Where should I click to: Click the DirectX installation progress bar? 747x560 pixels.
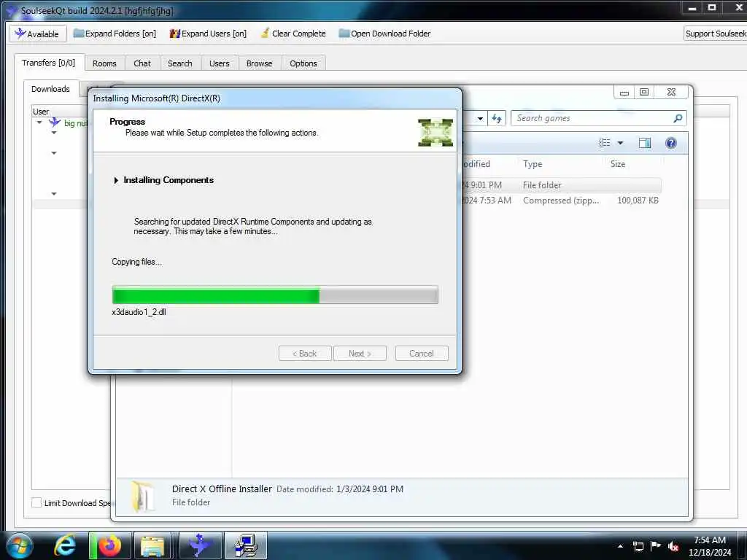(275, 295)
